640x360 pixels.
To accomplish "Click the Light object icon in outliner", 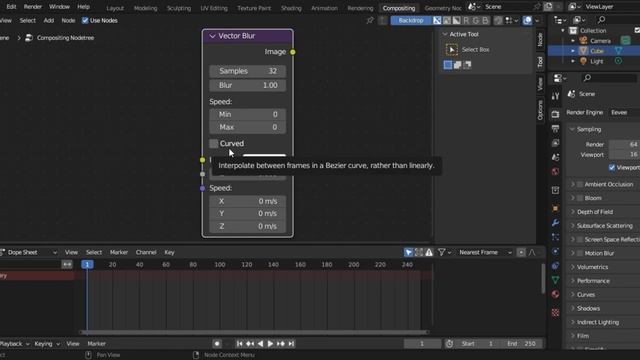I will [x=583, y=61].
